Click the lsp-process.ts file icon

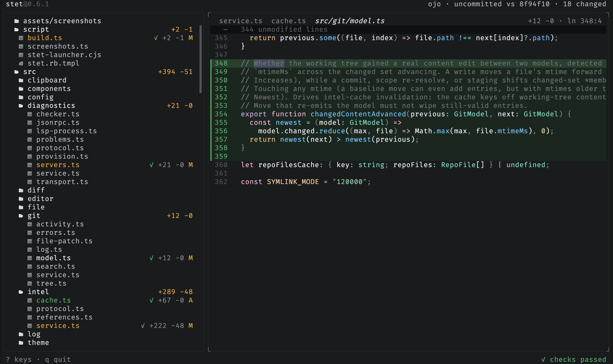tap(30, 131)
